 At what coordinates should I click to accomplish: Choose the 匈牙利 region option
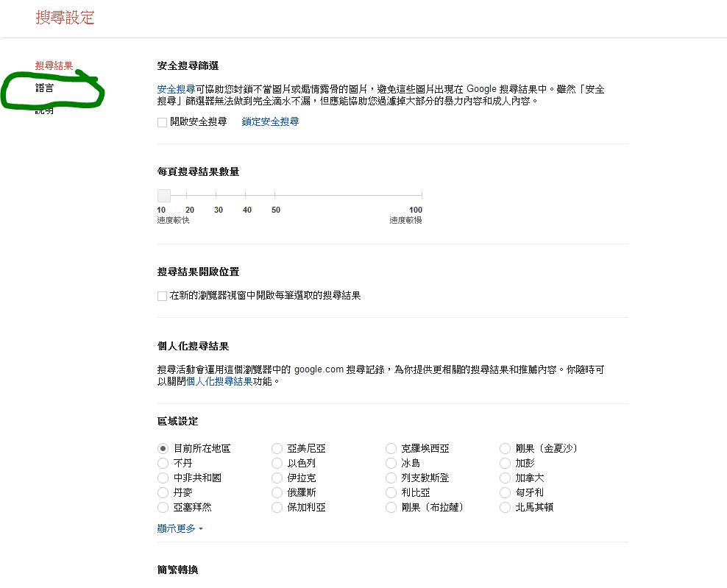coord(506,492)
